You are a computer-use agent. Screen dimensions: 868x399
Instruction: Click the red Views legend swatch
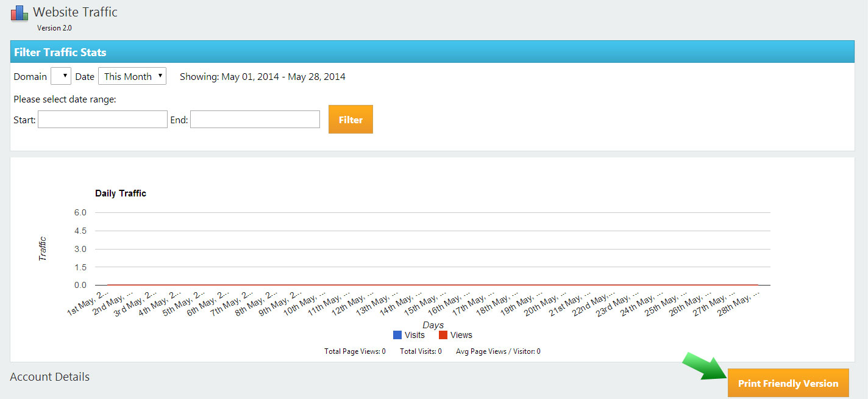[443, 335]
